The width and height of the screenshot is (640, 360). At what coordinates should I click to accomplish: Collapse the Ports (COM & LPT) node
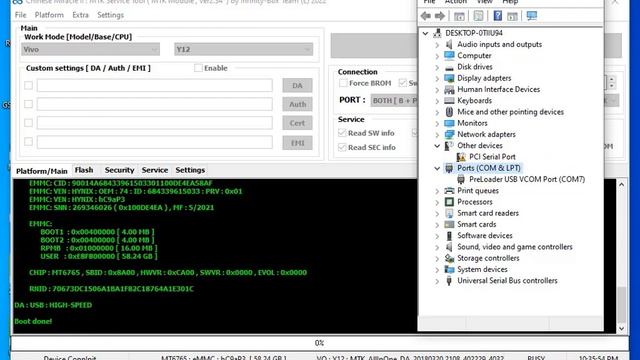click(x=437, y=168)
